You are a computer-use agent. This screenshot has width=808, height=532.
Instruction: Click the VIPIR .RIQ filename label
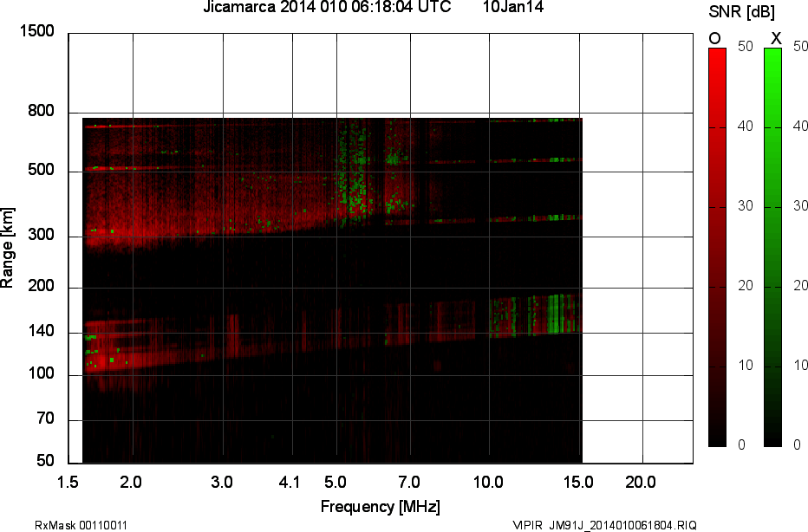click(604, 525)
